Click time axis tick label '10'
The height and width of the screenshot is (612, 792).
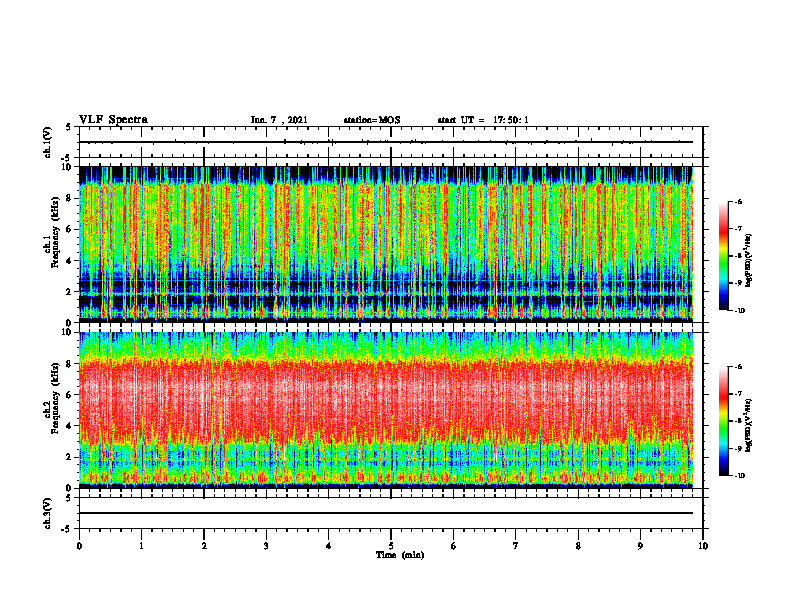(703, 546)
